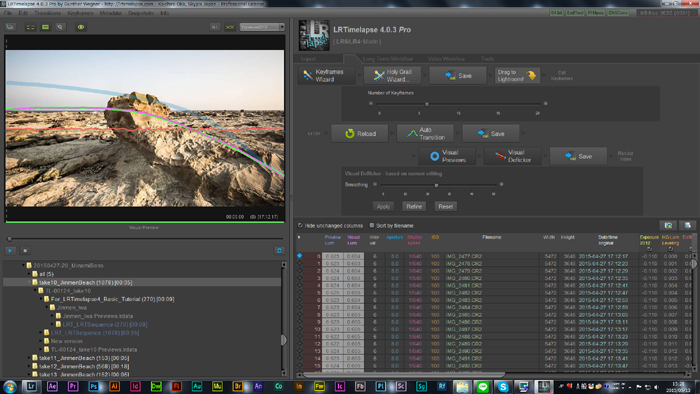Click the first preview toolbar icon

[x=10, y=27]
